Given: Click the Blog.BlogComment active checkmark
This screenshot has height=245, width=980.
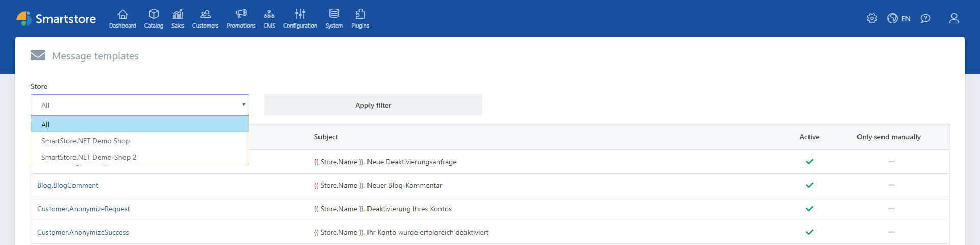Looking at the screenshot, I should point(809,185).
